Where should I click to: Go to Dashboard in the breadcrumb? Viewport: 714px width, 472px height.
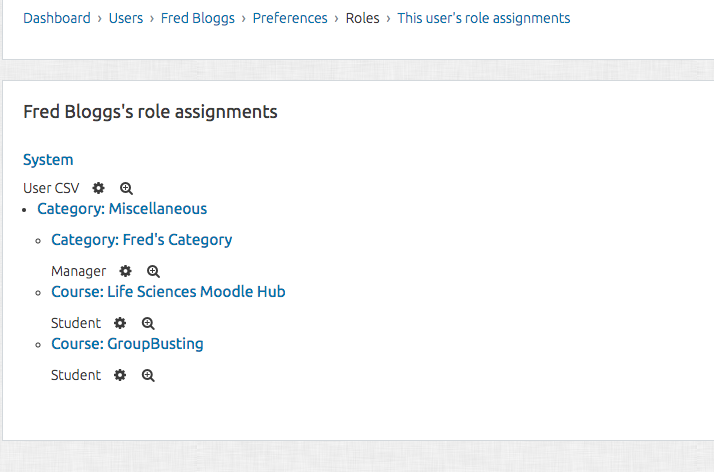[57, 18]
